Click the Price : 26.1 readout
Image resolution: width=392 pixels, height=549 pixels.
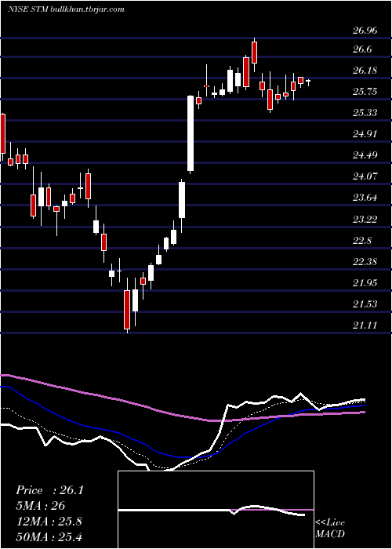[x=49, y=490]
